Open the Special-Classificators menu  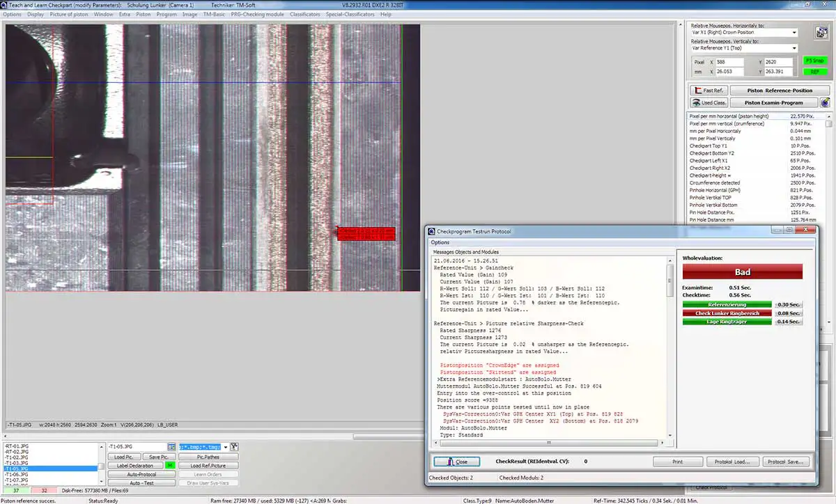tap(350, 14)
